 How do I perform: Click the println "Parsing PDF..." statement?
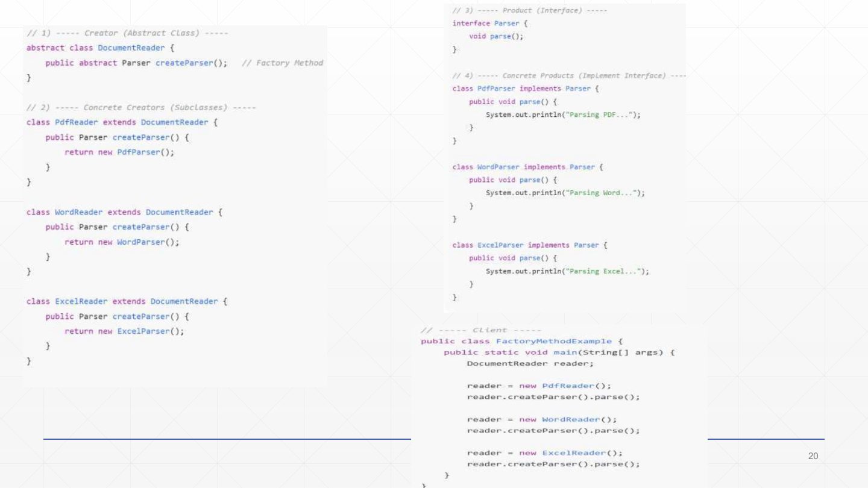point(563,114)
